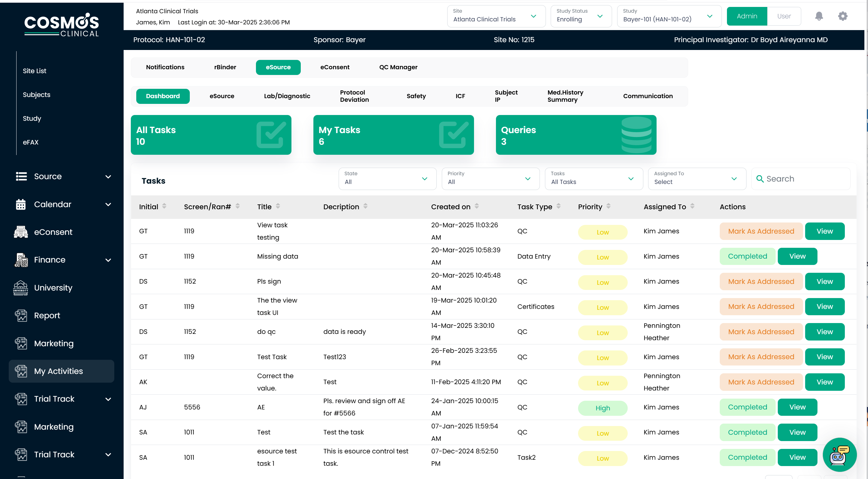Click the Search input field
Image resolution: width=868 pixels, height=479 pixels.
tap(801, 179)
